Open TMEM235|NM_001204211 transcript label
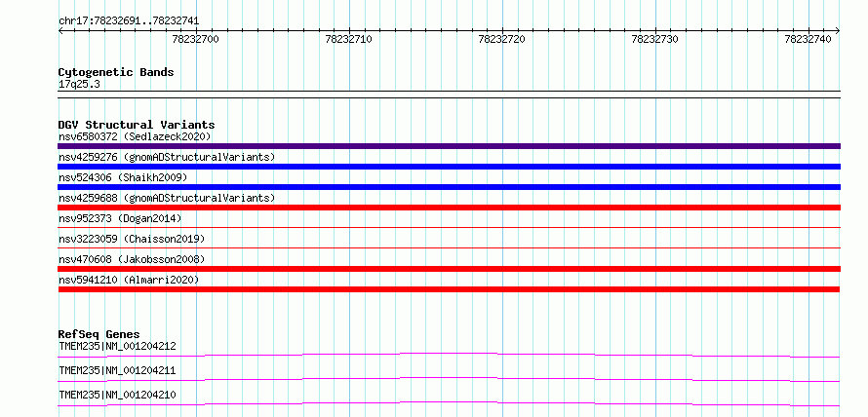The height and width of the screenshot is (417, 868). [x=117, y=371]
